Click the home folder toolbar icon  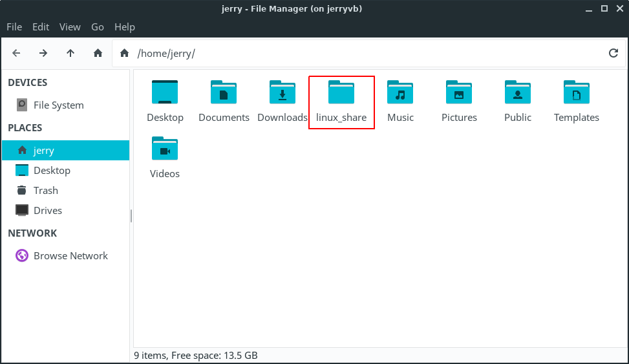click(98, 53)
